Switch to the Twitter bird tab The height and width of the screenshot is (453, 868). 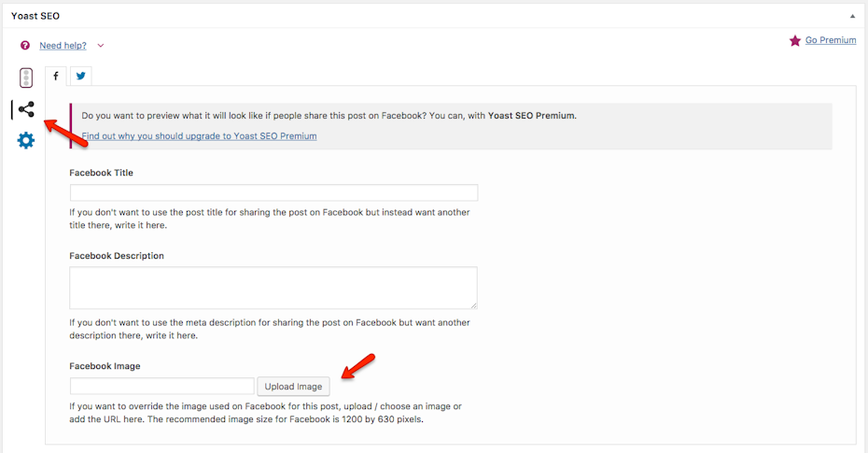(x=80, y=77)
